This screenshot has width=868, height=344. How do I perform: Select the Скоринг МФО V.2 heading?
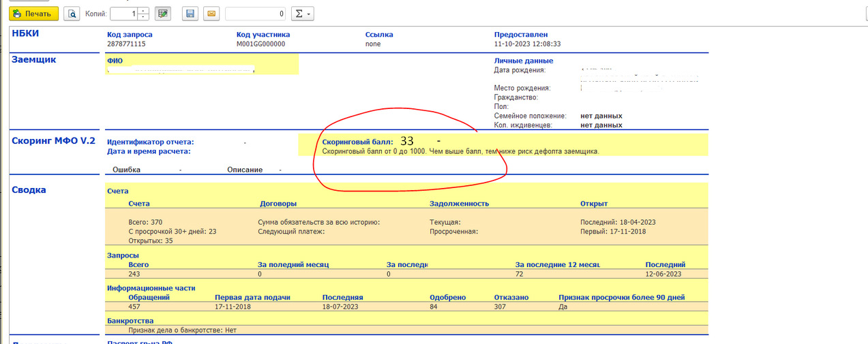[53, 141]
